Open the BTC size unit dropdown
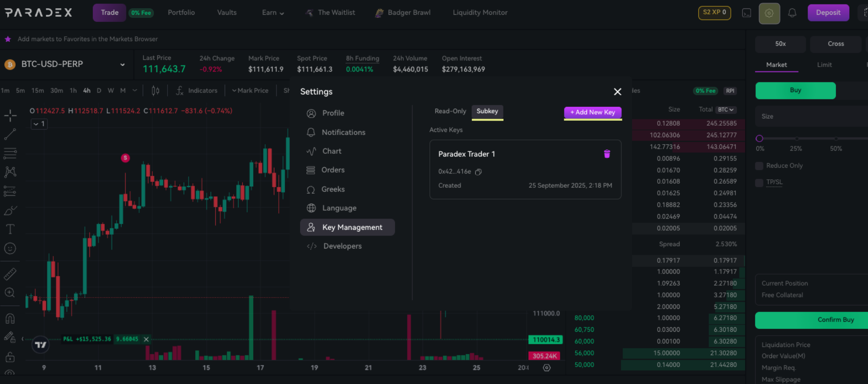The width and height of the screenshot is (868, 384). click(726, 110)
